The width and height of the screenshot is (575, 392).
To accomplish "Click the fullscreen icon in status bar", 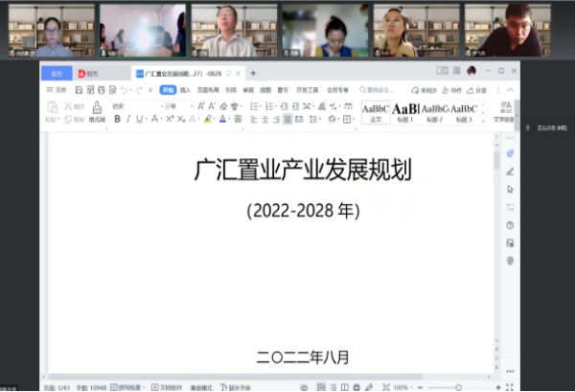I will coord(510,387).
